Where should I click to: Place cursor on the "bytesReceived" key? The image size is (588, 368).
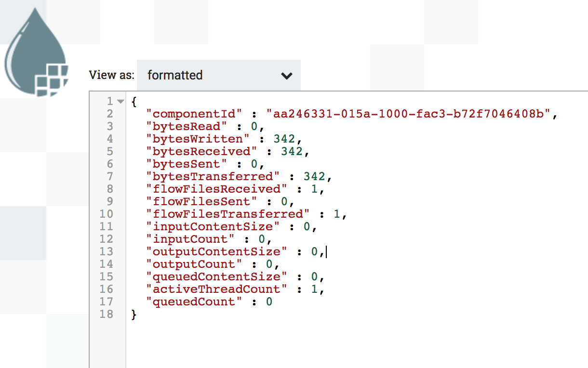tap(204, 152)
